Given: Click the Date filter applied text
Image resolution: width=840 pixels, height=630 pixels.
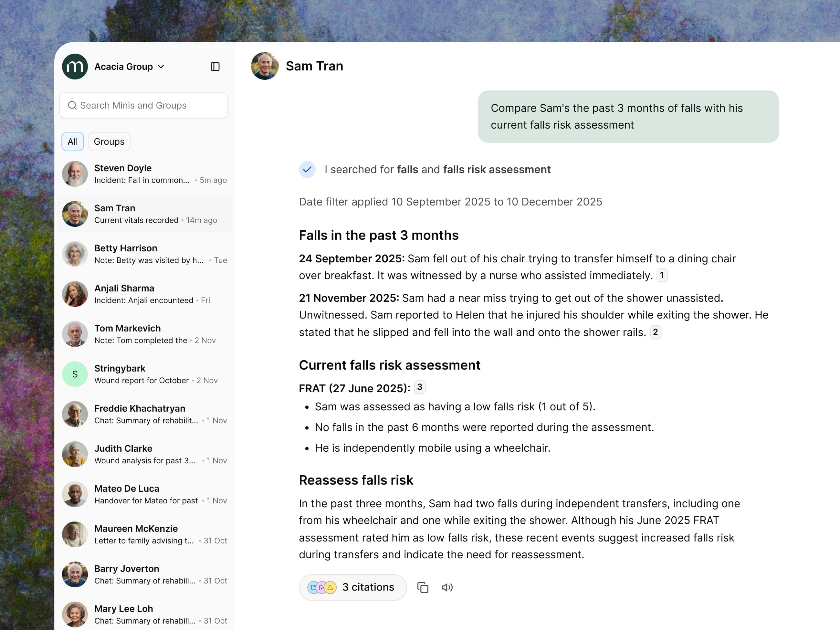Looking at the screenshot, I should pos(450,202).
